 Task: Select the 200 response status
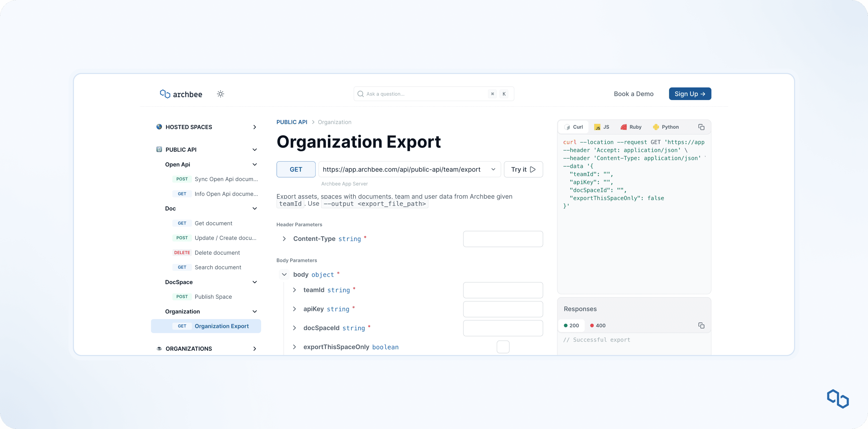(571, 326)
